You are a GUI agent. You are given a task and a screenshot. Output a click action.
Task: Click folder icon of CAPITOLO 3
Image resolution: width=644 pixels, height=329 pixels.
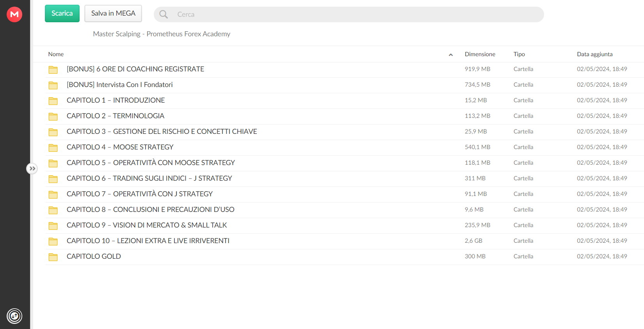click(53, 132)
